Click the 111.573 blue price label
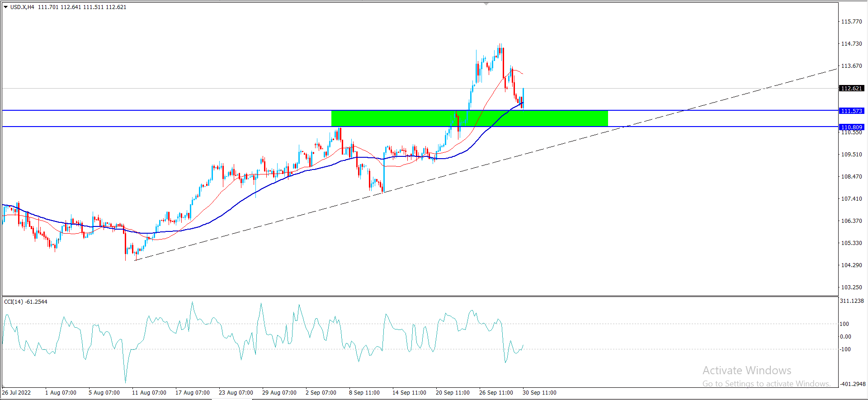 coord(851,111)
